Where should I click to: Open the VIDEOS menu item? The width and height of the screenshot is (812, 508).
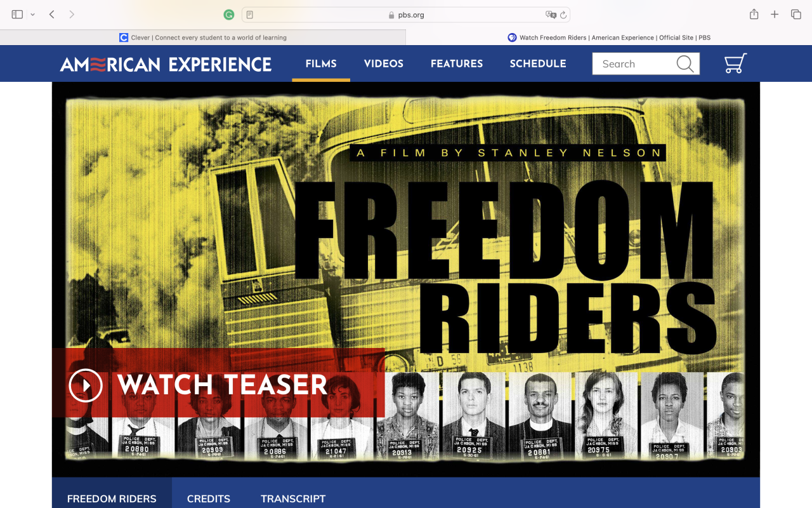pyautogui.click(x=384, y=63)
